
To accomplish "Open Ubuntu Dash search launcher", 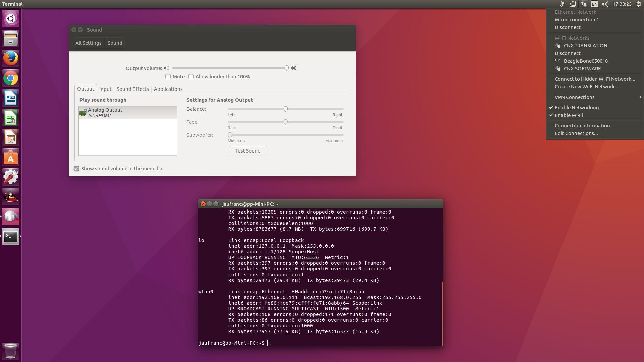I will coord(11,19).
